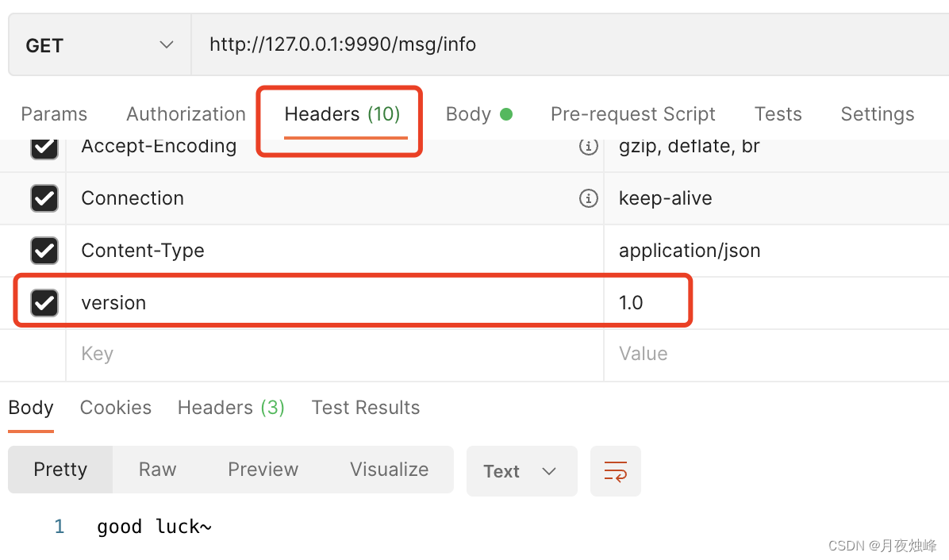949x560 pixels.
Task: Disable the Connection header checkbox
Action: pos(44,198)
